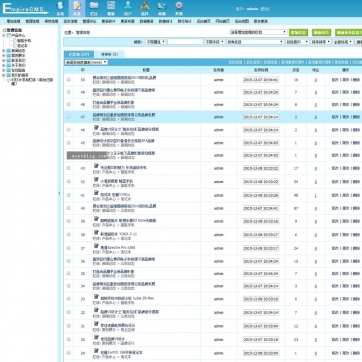Click the publish time field of row 42

point(261,182)
